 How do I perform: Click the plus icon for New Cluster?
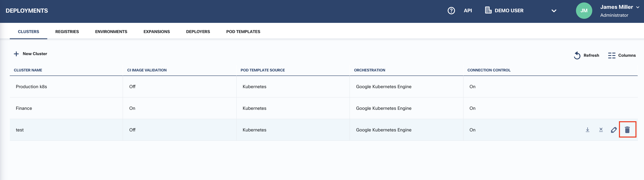(16, 54)
